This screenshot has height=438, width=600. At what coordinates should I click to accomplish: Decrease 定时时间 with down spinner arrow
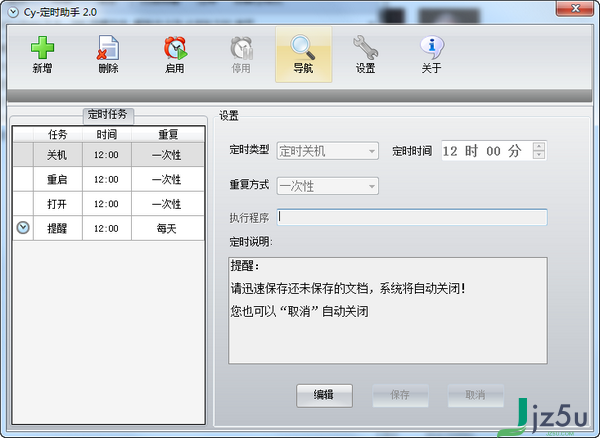pos(539,155)
